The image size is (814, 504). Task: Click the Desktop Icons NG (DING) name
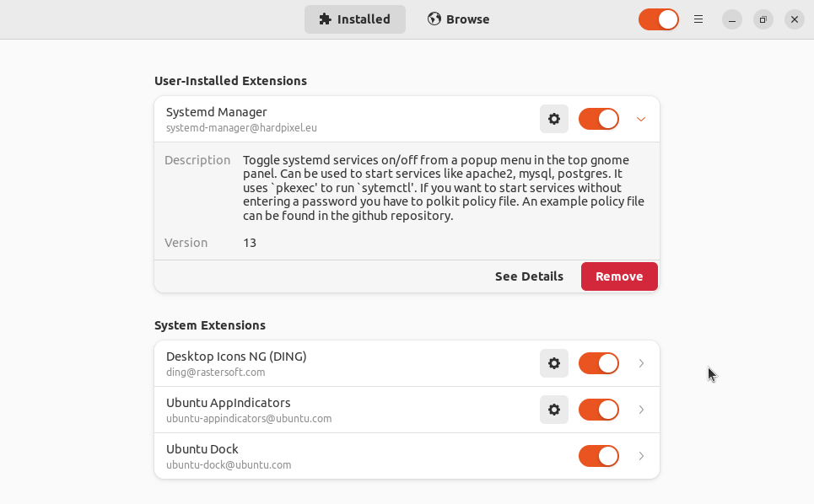(x=236, y=357)
